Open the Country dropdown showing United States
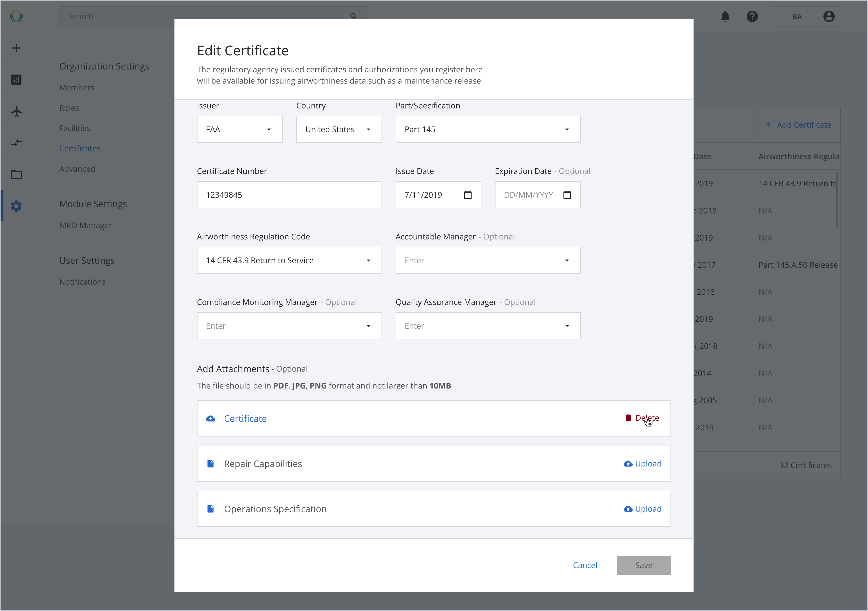Screen dimensions: 868x611 point(339,129)
